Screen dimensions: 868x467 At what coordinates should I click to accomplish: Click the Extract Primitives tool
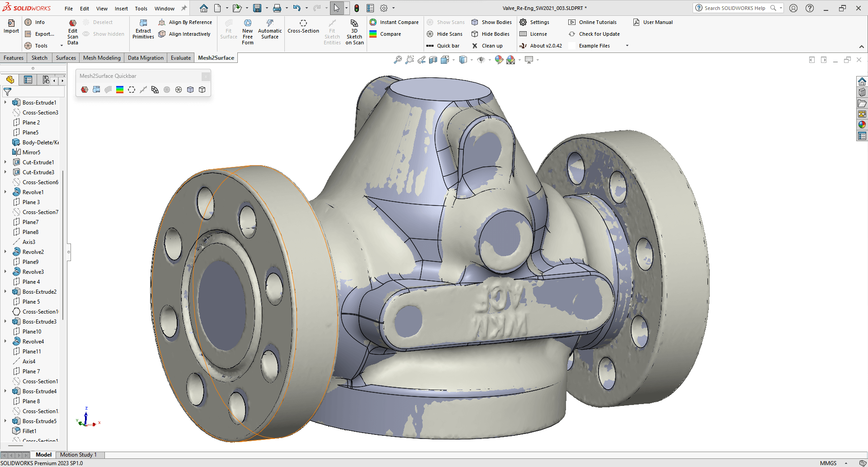(143, 29)
